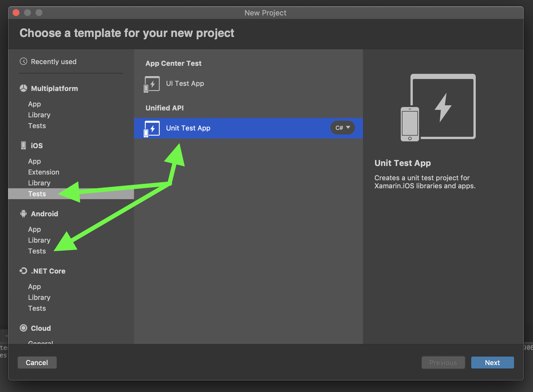Select the Android robot icon
Screen dimensions: 533x392
tap(23, 214)
